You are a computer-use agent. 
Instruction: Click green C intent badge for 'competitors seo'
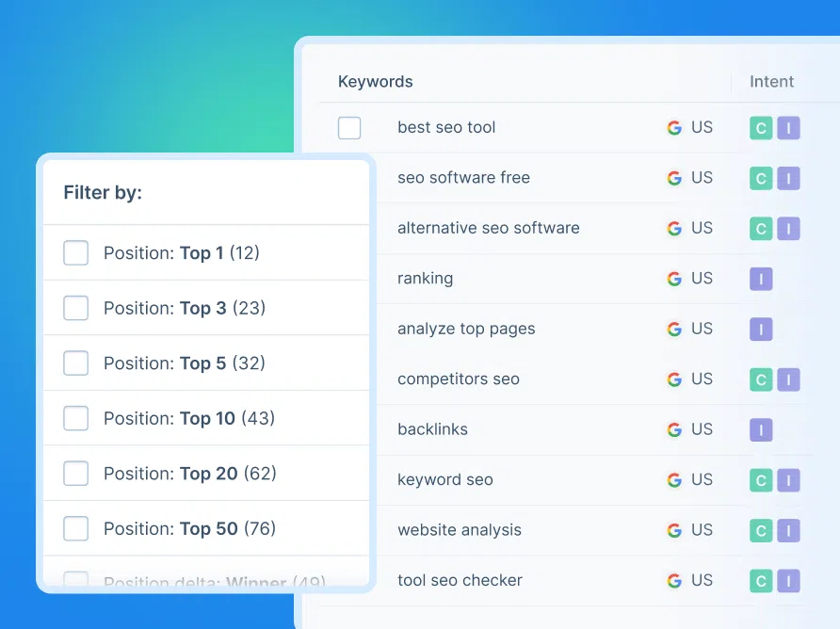pyautogui.click(x=761, y=379)
